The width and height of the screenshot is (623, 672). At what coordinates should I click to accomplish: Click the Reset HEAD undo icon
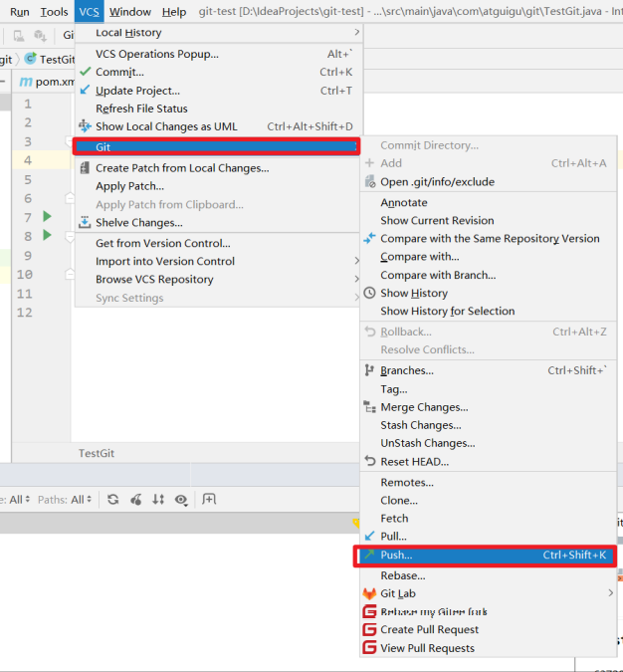point(370,462)
